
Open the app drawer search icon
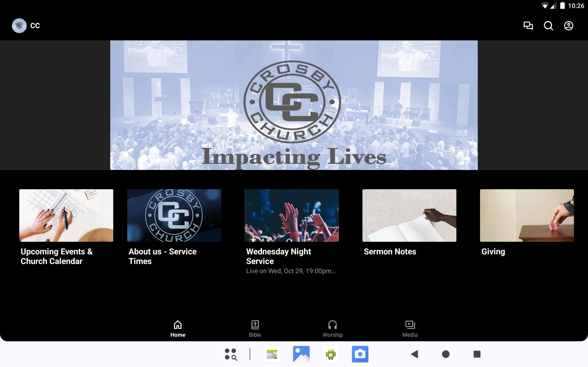coord(231,354)
